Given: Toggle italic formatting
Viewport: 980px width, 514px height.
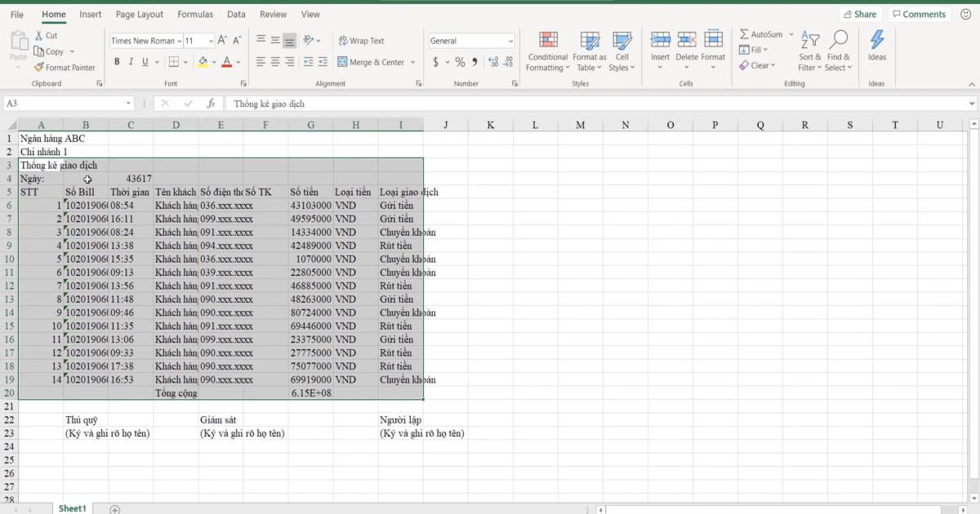Looking at the screenshot, I should [x=131, y=61].
